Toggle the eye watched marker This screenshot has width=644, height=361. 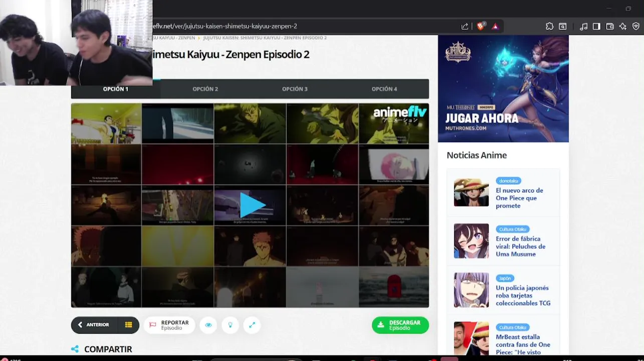pos(208,325)
